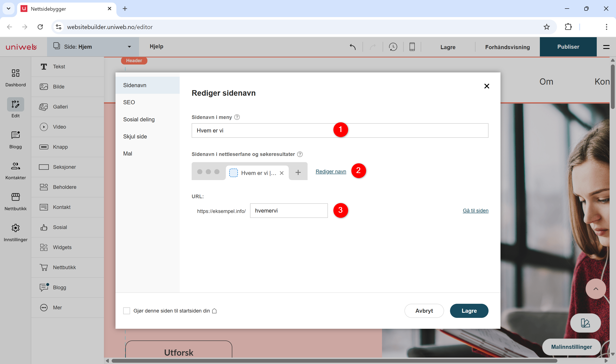
Task: Expand the Side: Hjem page dropdown
Action: (93, 47)
